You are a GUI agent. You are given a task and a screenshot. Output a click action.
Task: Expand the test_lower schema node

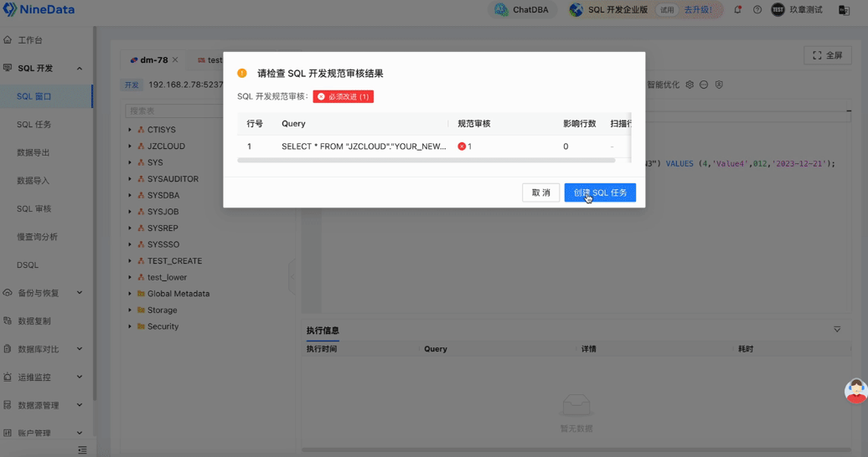[x=130, y=277]
